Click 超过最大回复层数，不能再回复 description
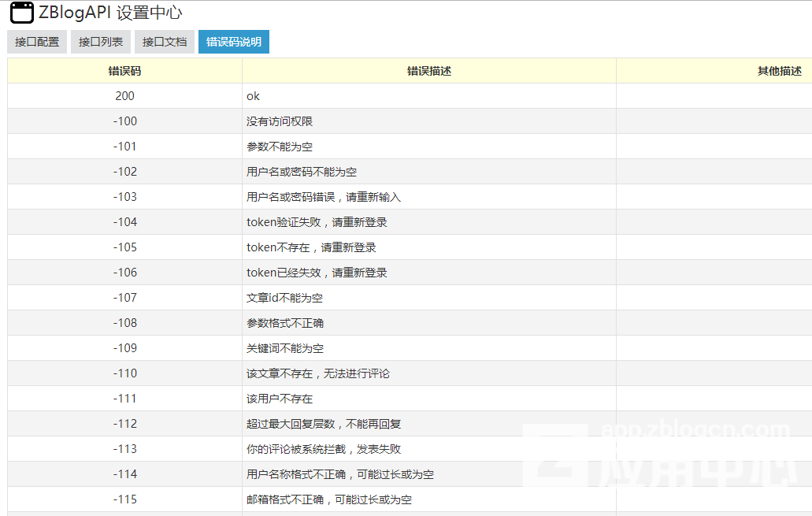812x516 pixels. coord(324,424)
